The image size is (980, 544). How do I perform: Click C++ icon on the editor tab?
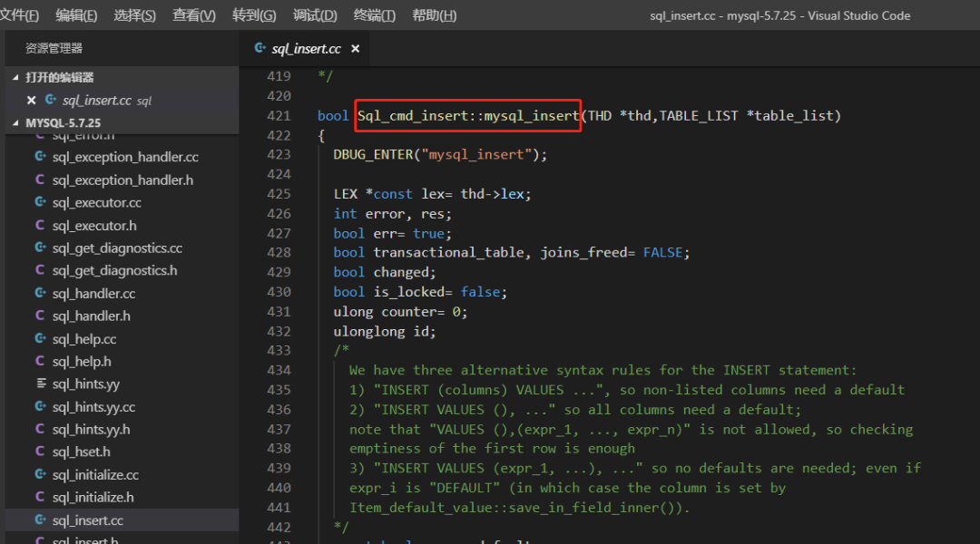coord(260,48)
